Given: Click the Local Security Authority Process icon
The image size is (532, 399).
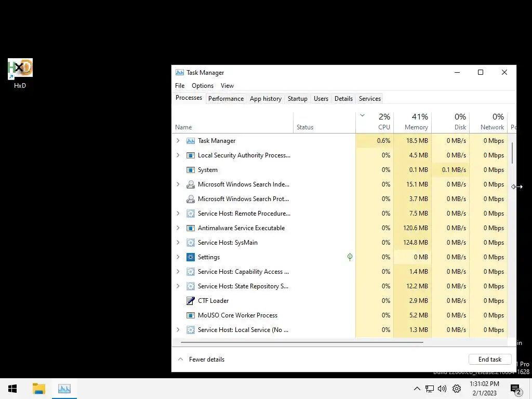Looking at the screenshot, I should click(x=191, y=155).
